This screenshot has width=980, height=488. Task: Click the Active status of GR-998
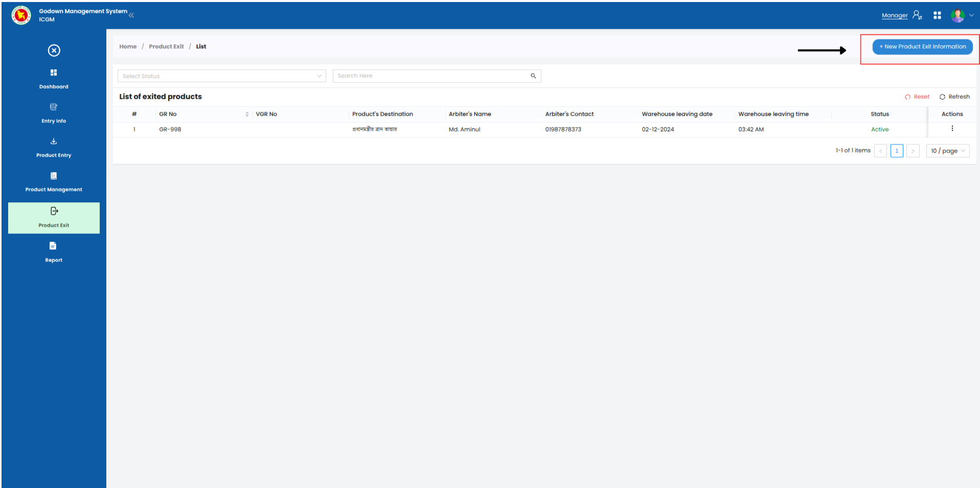pyautogui.click(x=880, y=129)
